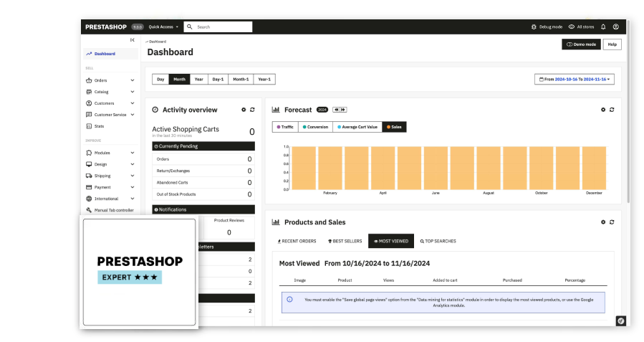Image resolution: width=644 pixels, height=342 pixels.
Task: Click the bottom-right Symfony toolbar icon
Action: [x=620, y=321]
